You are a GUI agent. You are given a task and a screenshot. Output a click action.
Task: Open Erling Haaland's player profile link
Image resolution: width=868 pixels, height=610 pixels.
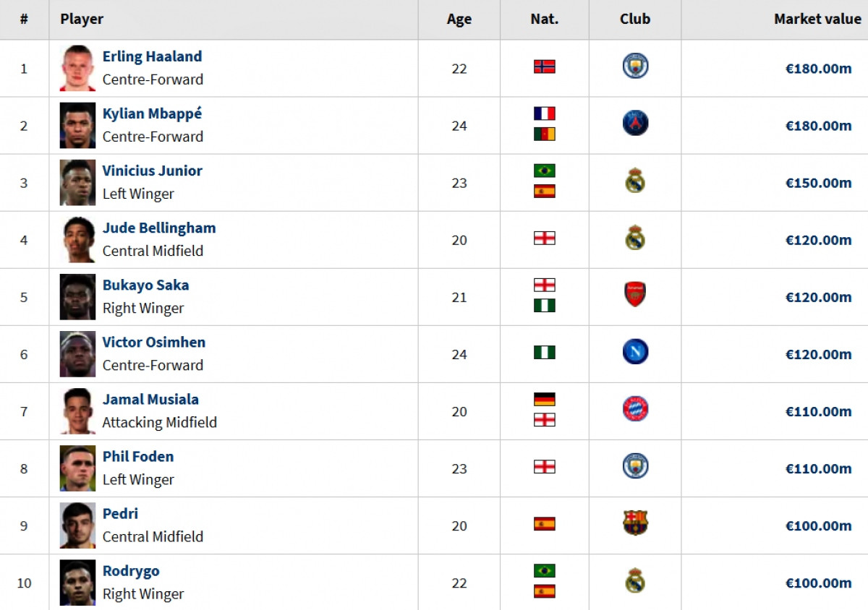point(152,56)
